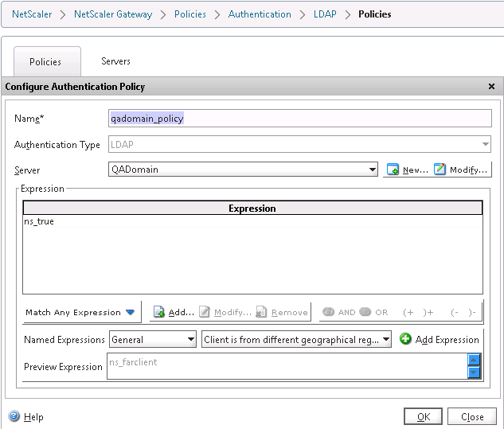Open the Server dropdown showing QADomain
Screen dimensions: 504x429
point(372,170)
